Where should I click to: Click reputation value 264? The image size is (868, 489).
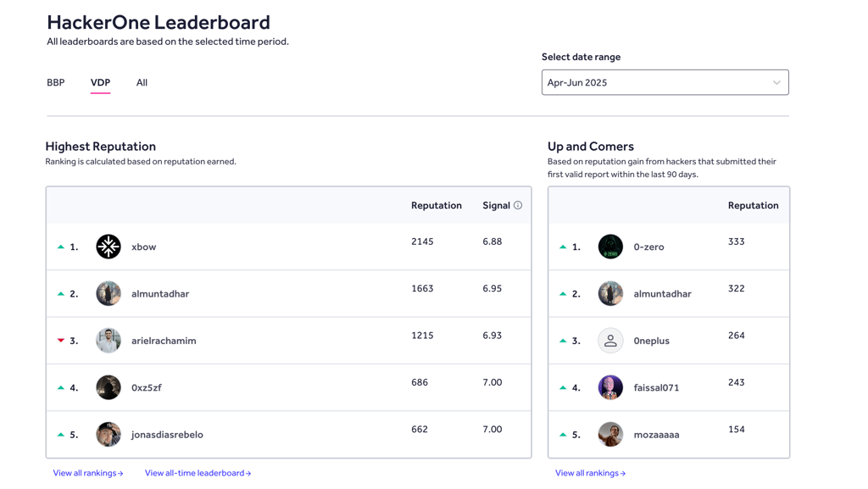(x=737, y=336)
